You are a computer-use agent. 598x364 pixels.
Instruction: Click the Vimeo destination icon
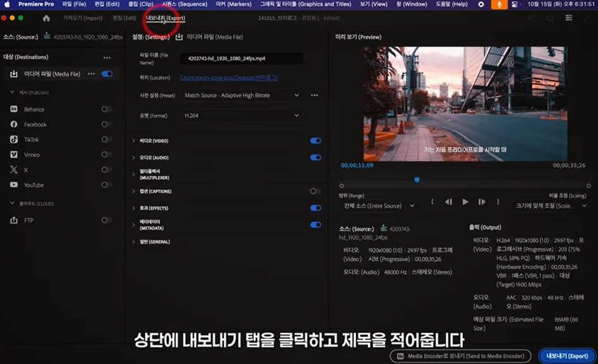[x=14, y=155]
